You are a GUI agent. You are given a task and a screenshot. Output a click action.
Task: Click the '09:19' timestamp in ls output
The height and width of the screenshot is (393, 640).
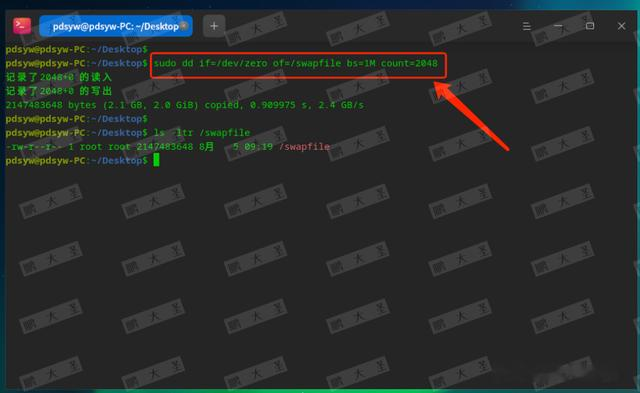(258, 147)
